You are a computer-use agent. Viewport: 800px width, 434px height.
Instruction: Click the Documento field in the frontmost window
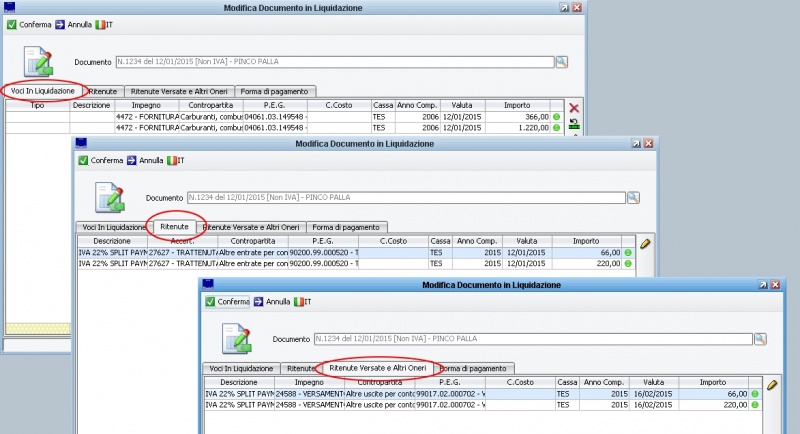(530, 339)
